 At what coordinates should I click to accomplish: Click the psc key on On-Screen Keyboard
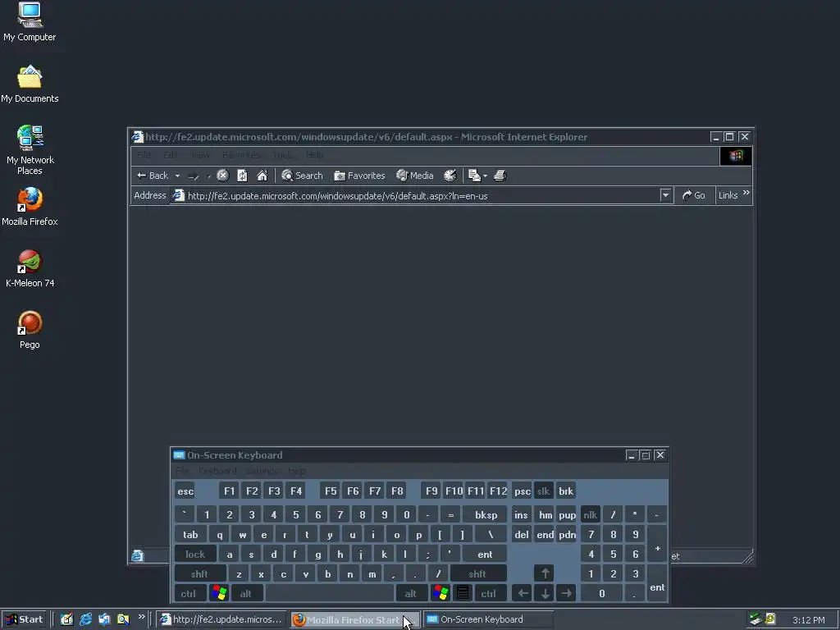pos(522,491)
